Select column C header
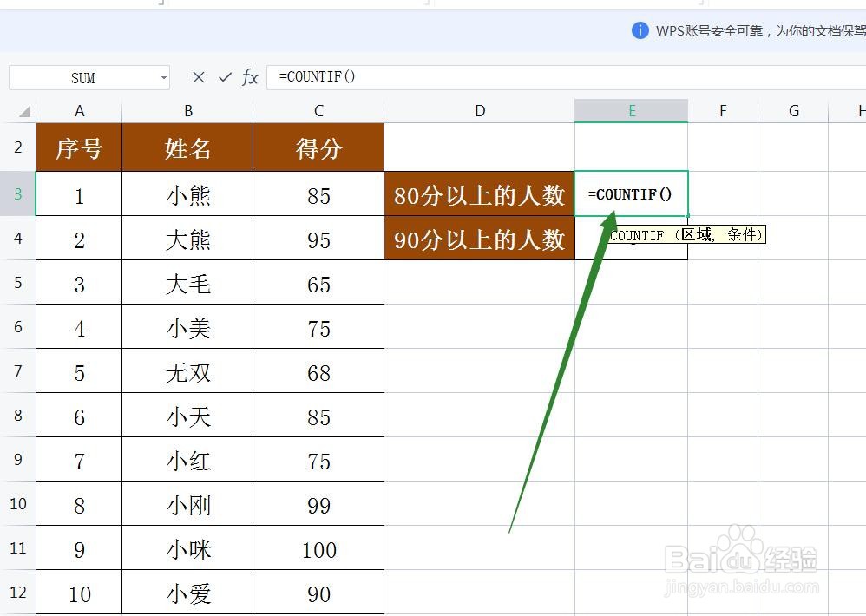 pyautogui.click(x=318, y=110)
